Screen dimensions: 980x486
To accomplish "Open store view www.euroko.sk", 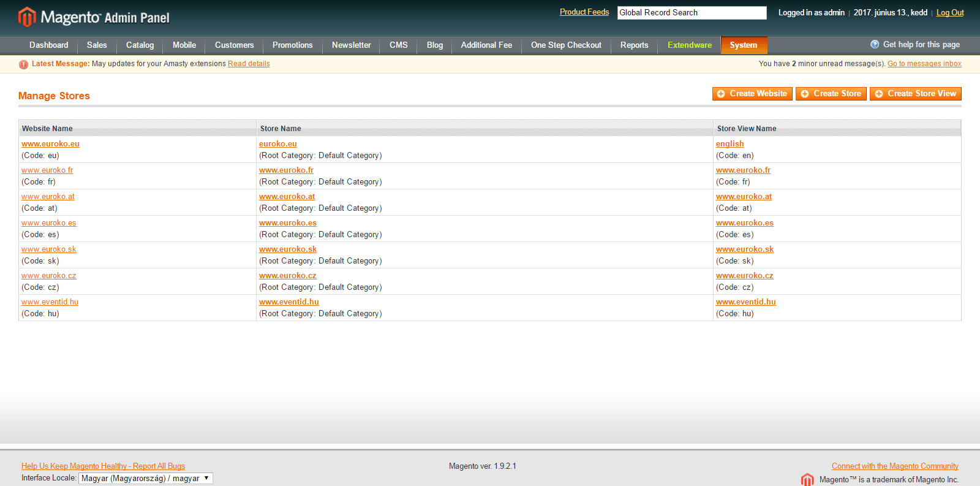I will pos(745,249).
